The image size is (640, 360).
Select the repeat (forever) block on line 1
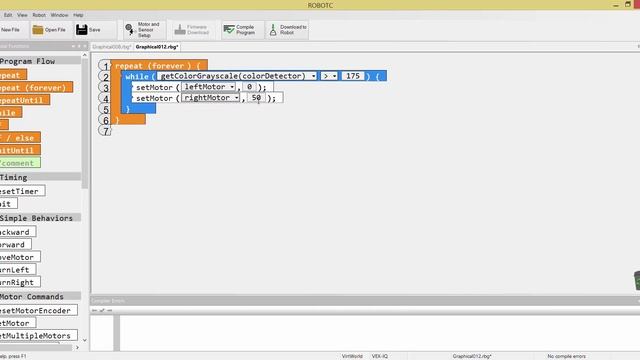coord(158,65)
